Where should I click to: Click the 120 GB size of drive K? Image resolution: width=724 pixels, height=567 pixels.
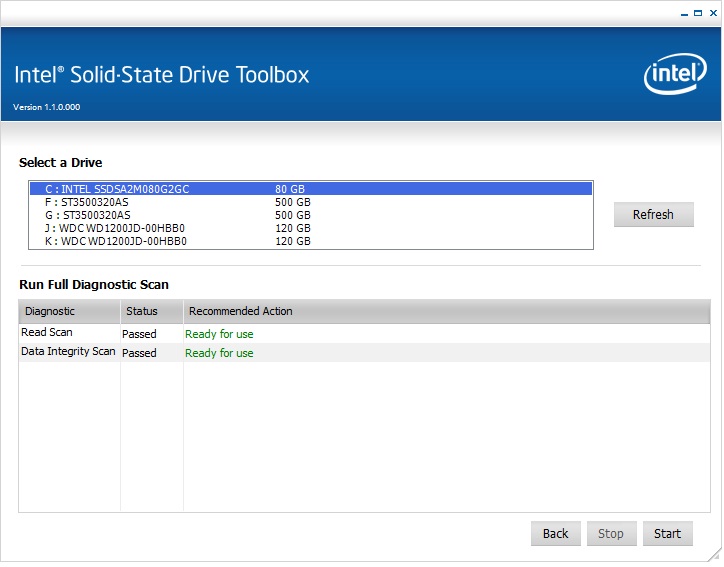(293, 241)
